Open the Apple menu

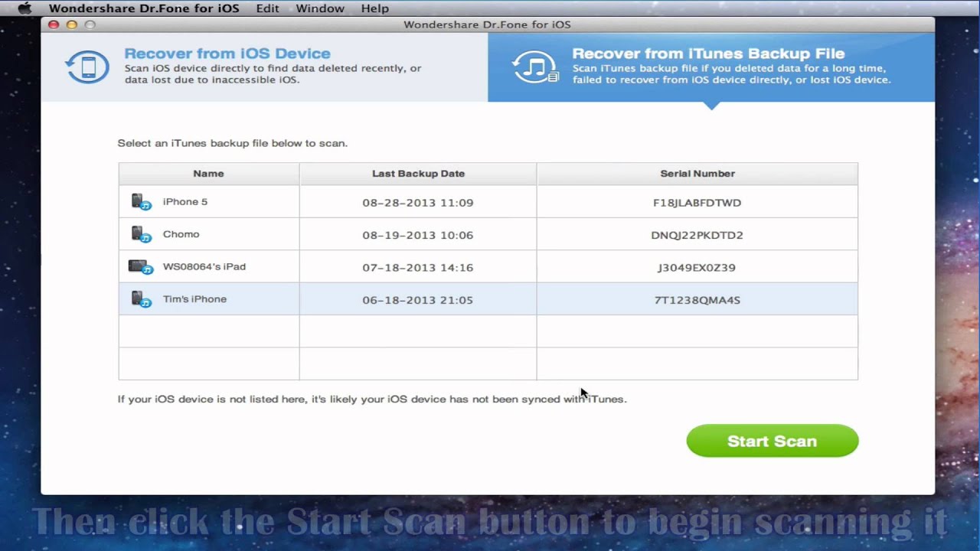[x=24, y=8]
